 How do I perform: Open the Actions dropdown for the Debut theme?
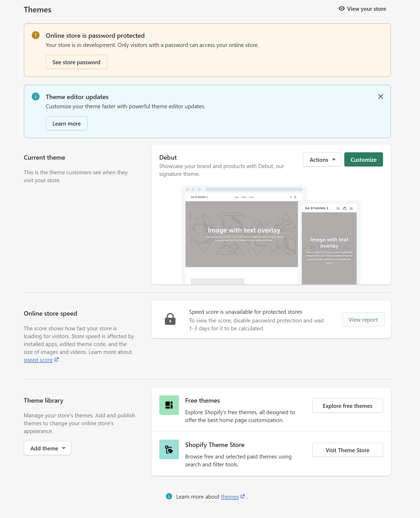(322, 159)
